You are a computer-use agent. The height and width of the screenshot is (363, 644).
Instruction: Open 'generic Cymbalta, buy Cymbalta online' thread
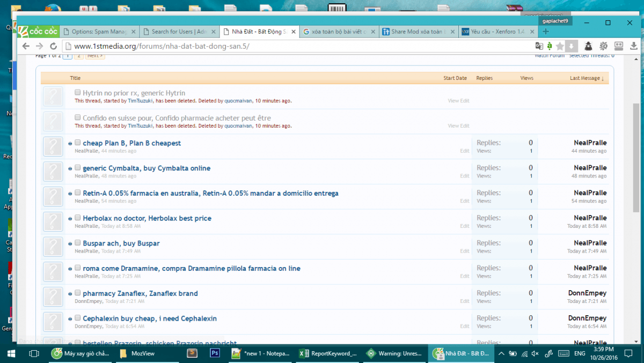pyautogui.click(x=147, y=168)
